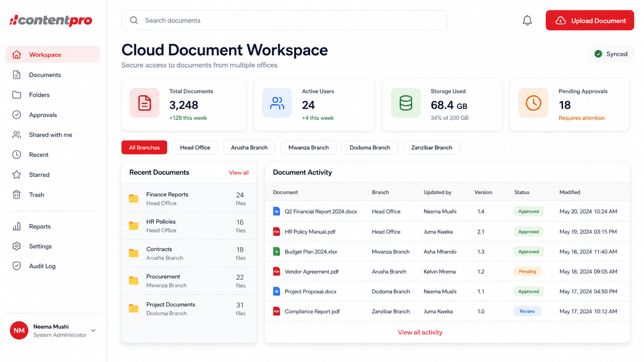Click the contentpro logo

51,20
